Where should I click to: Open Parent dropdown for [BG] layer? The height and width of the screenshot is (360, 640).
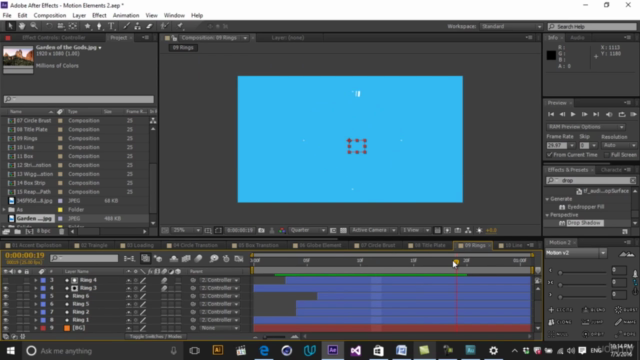point(219,328)
